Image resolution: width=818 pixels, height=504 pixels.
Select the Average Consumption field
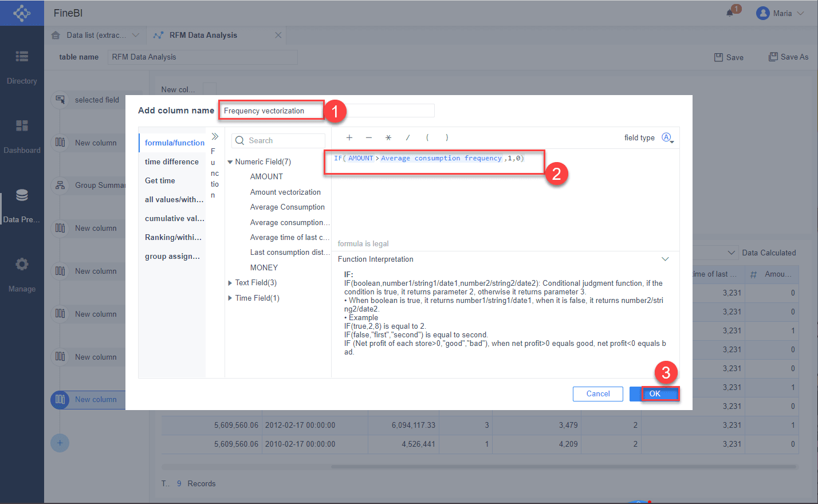[x=287, y=207]
